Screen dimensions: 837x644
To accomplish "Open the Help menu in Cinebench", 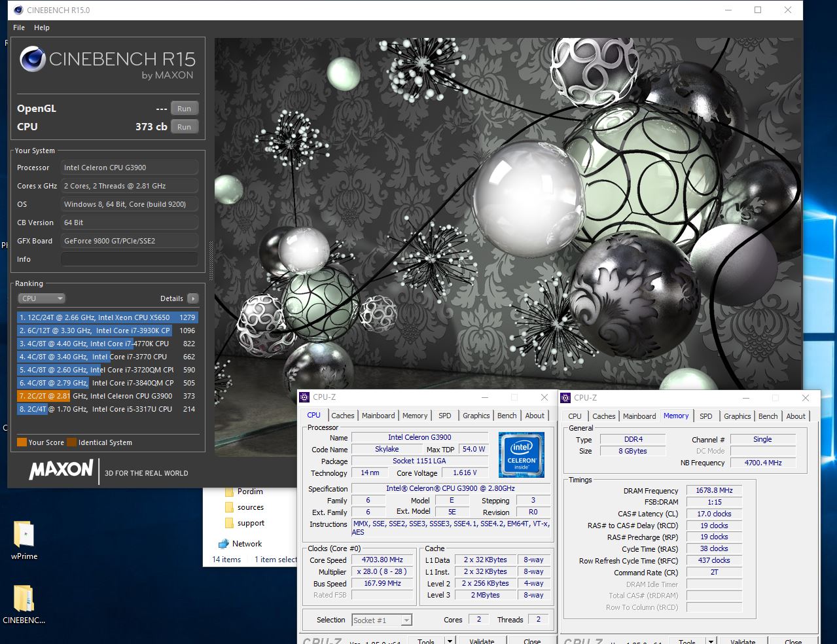I will [42, 27].
